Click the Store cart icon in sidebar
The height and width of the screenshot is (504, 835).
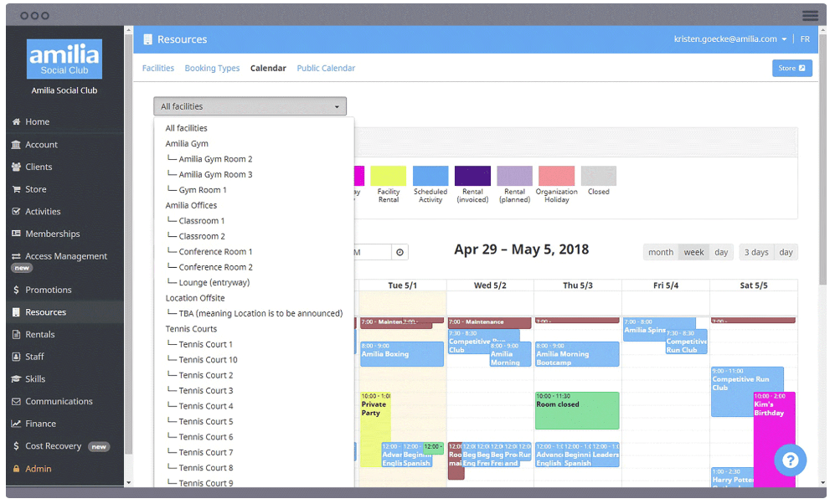coord(16,189)
